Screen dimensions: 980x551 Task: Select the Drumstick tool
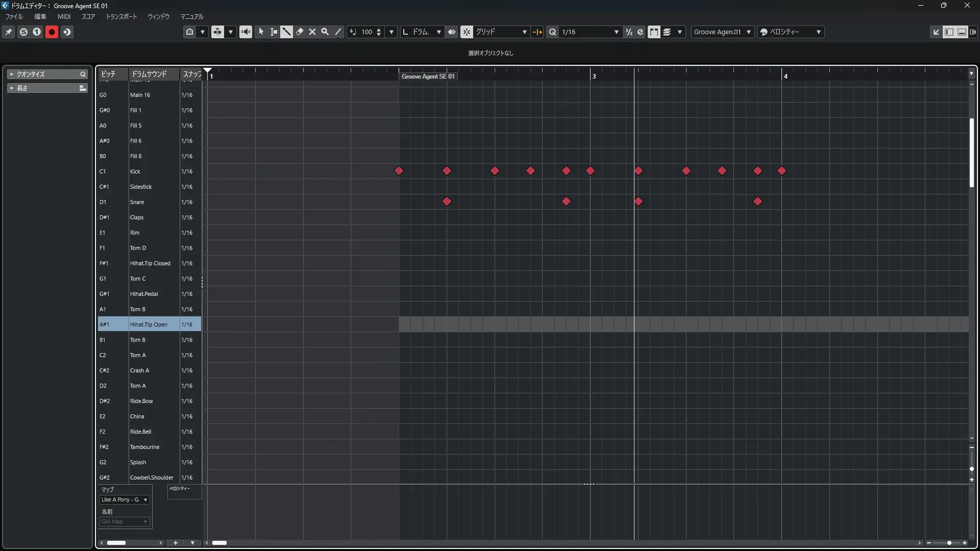click(287, 32)
